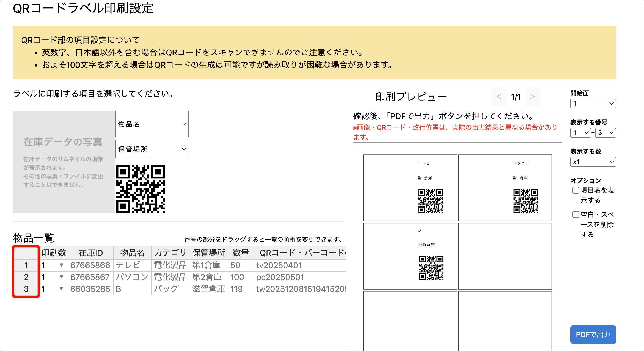Image resolution: width=644 pixels, height=351 pixels.
Task: Click the 滋賀倉庫 label QR code in preview
Action: tap(431, 268)
